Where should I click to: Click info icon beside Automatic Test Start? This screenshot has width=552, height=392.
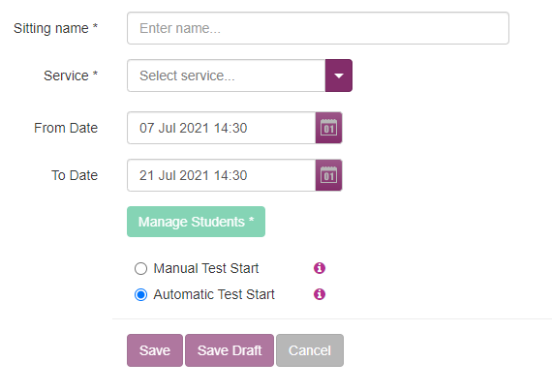320,294
